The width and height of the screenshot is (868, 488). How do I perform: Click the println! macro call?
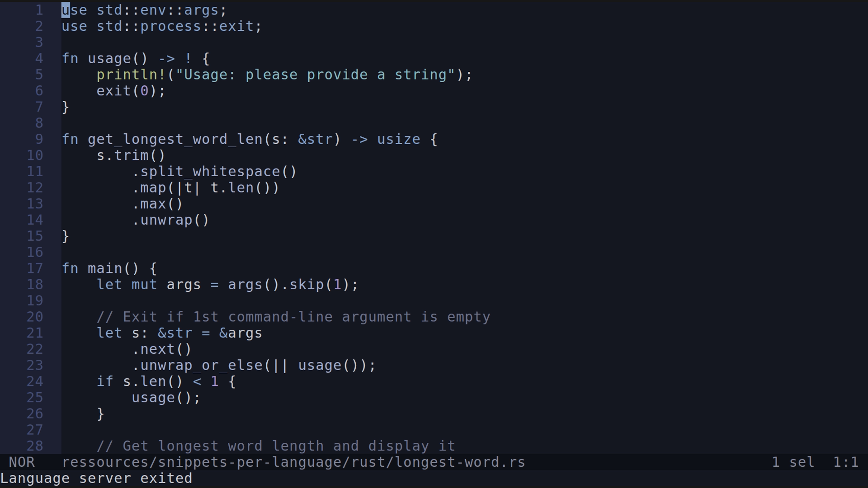point(131,75)
